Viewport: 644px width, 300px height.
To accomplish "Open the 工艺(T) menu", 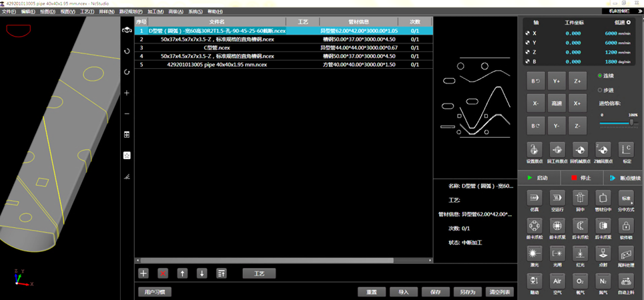I will (87, 11).
